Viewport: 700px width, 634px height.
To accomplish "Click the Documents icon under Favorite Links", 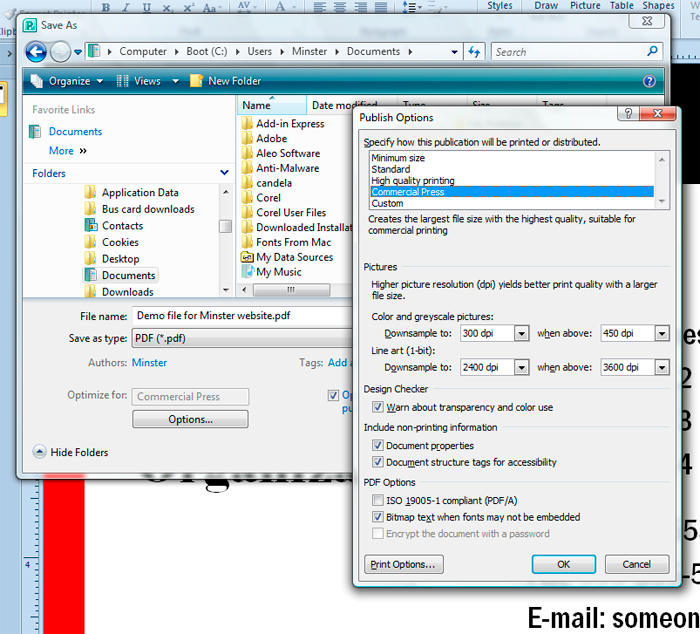I will (36, 131).
